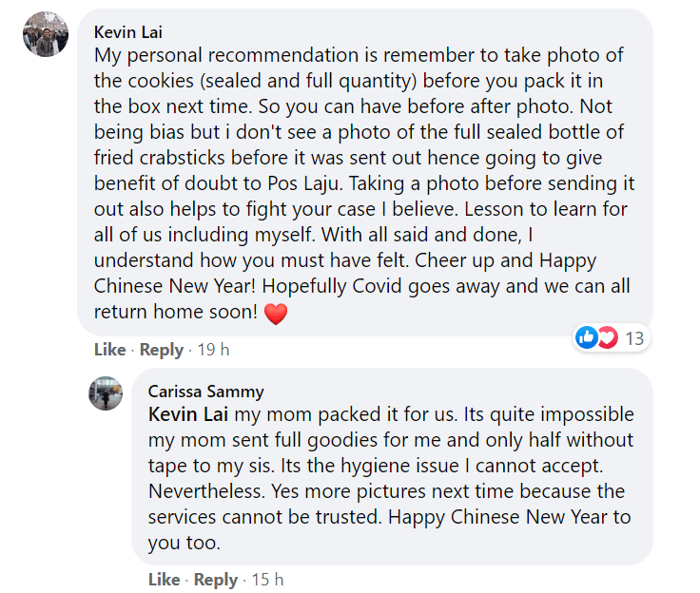Click the red heart emoji in comment

[276, 314]
